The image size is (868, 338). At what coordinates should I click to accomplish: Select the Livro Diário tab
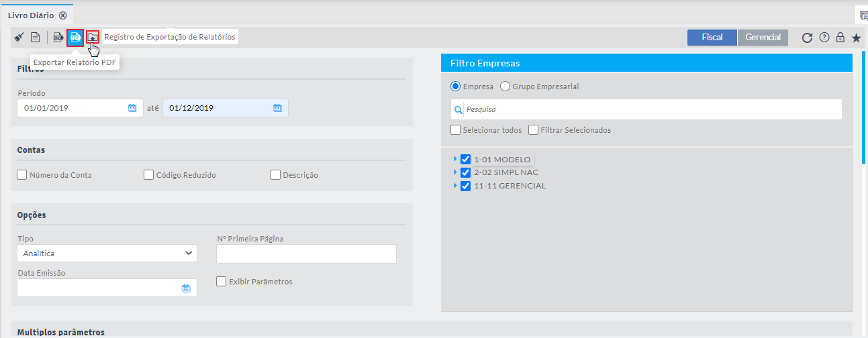(30, 15)
